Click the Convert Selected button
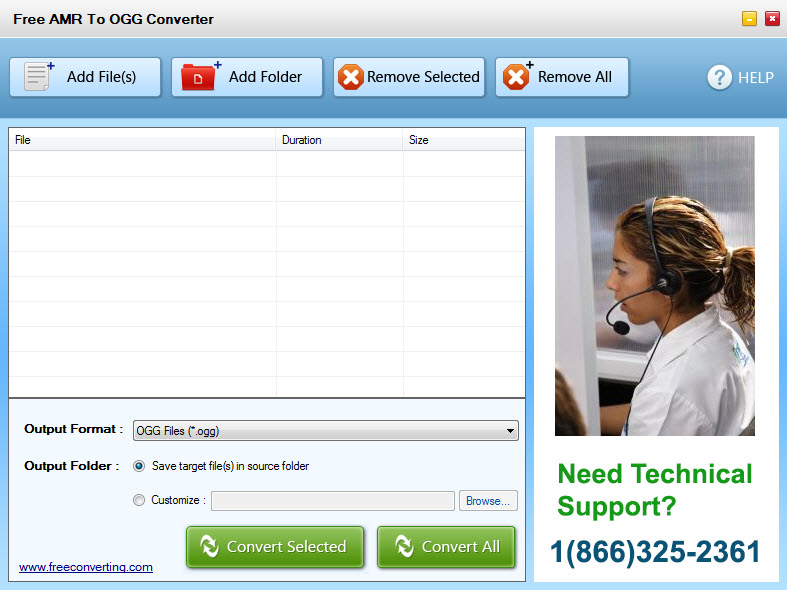Image resolution: width=787 pixels, height=590 pixels. (x=275, y=547)
